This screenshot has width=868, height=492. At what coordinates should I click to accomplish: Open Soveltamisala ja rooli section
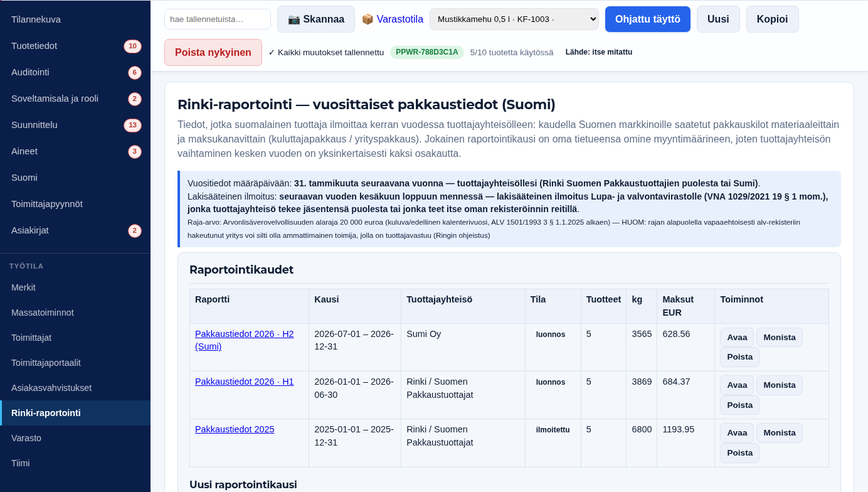click(x=75, y=99)
